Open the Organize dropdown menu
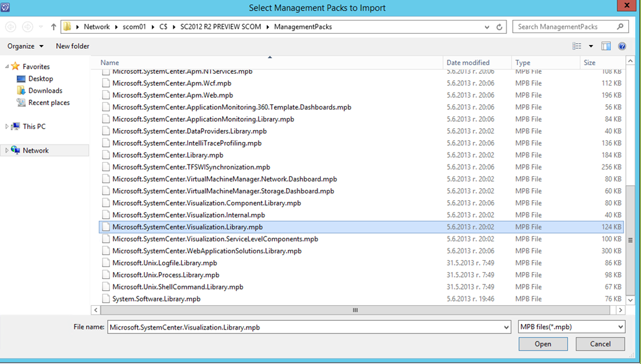The width and height of the screenshot is (641, 364). click(26, 46)
